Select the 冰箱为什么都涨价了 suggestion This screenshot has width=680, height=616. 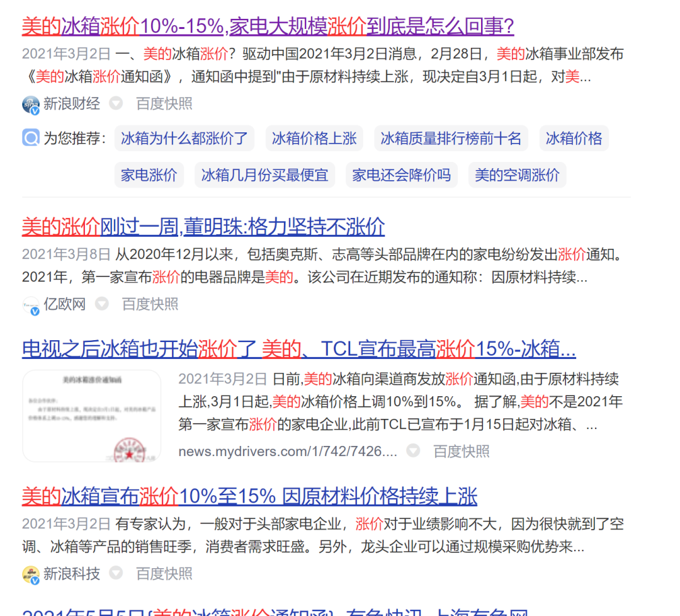point(184,139)
